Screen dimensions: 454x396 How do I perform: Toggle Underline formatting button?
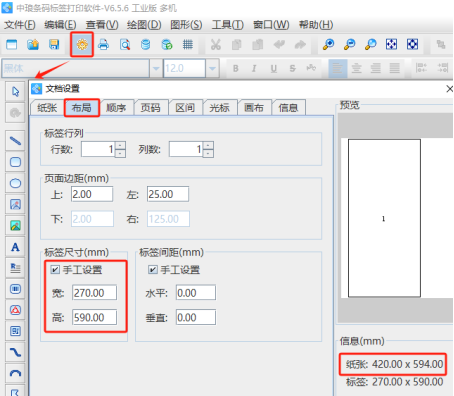[274, 68]
